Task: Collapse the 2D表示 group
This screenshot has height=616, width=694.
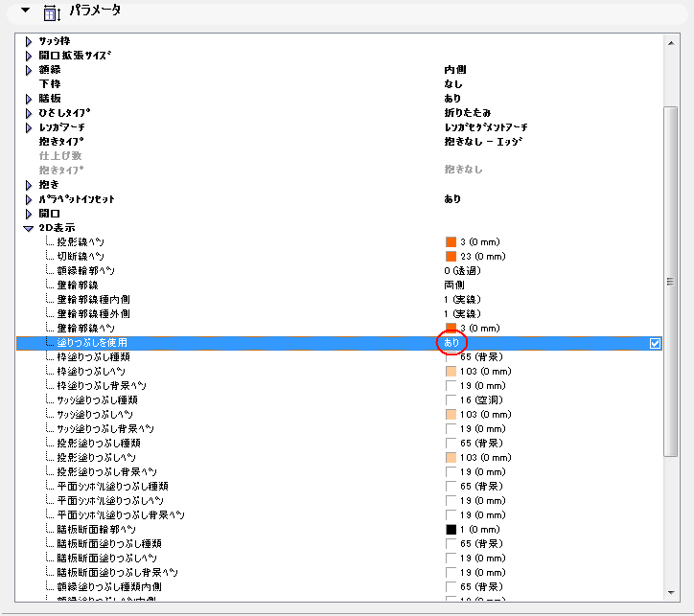Action: [x=29, y=229]
